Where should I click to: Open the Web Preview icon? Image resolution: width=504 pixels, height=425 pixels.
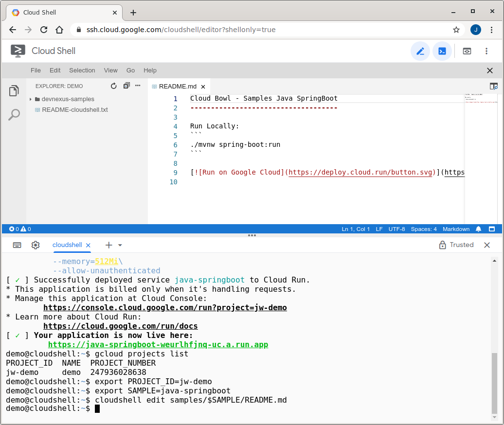click(x=467, y=51)
